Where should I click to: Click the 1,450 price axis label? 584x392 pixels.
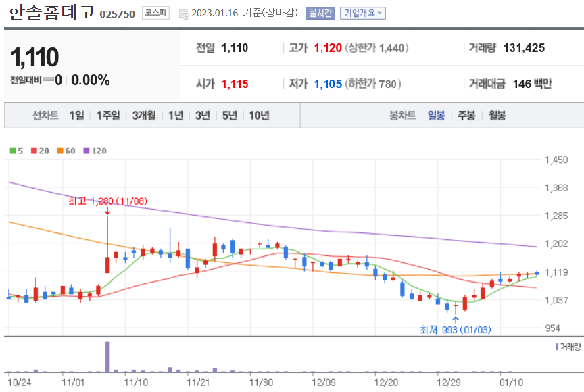pos(556,160)
